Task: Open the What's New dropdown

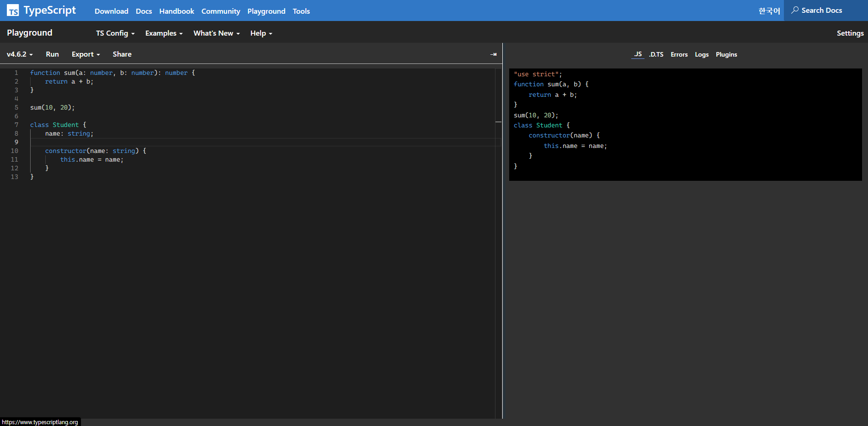Action: 216,33
